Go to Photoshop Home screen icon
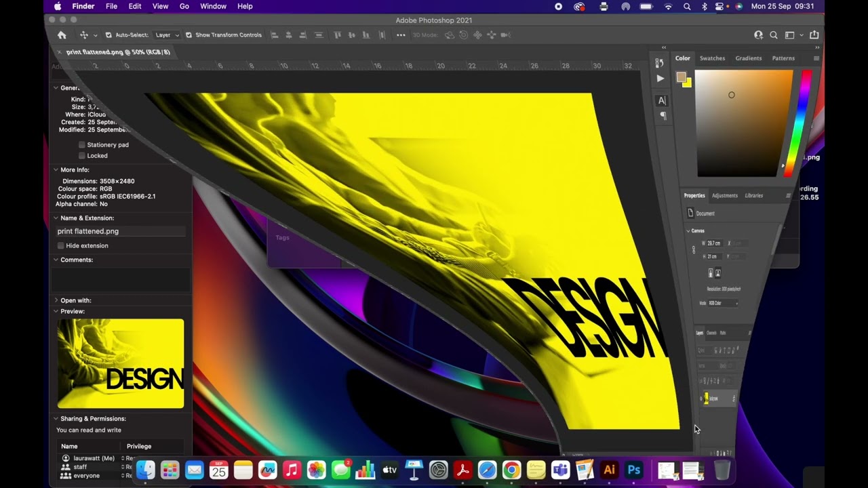This screenshot has height=488, width=868. (x=62, y=35)
